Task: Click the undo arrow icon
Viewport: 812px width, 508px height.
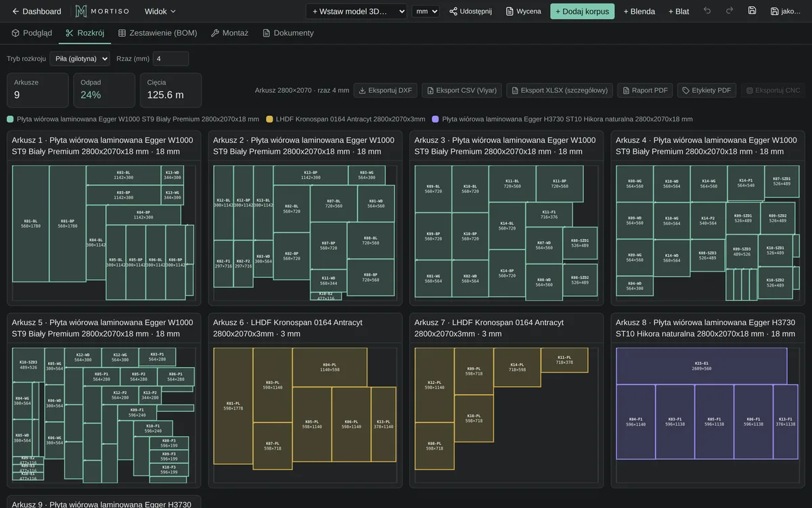Action: coord(707,11)
